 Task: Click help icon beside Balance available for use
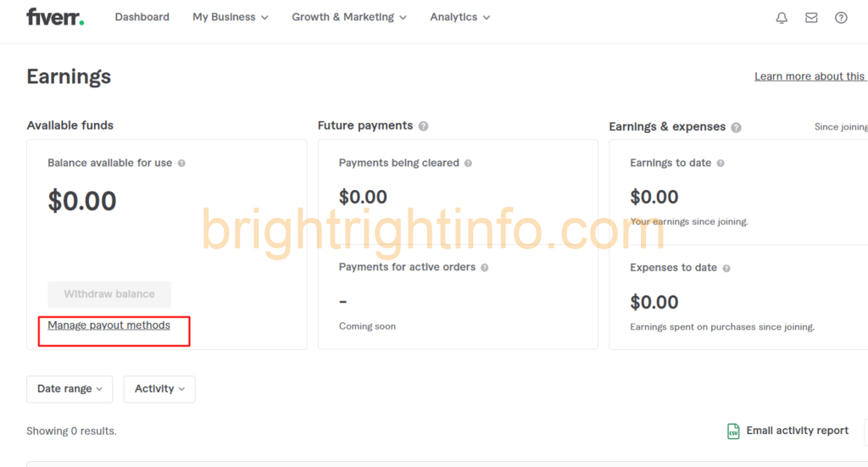point(181,164)
